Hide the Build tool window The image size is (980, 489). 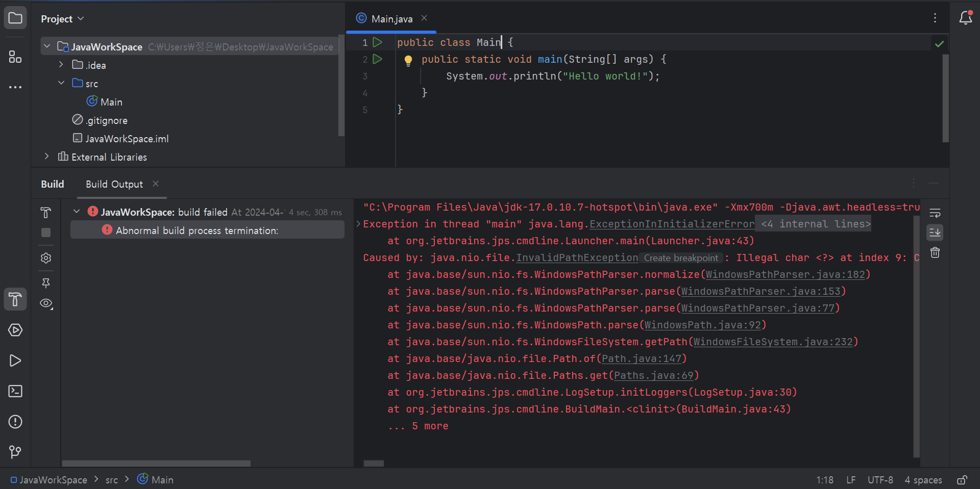click(x=934, y=183)
